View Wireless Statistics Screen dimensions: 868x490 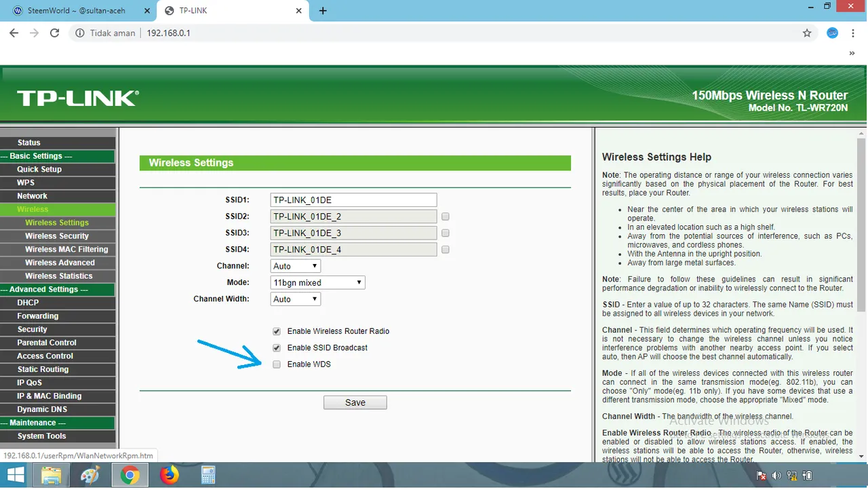click(x=58, y=276)
